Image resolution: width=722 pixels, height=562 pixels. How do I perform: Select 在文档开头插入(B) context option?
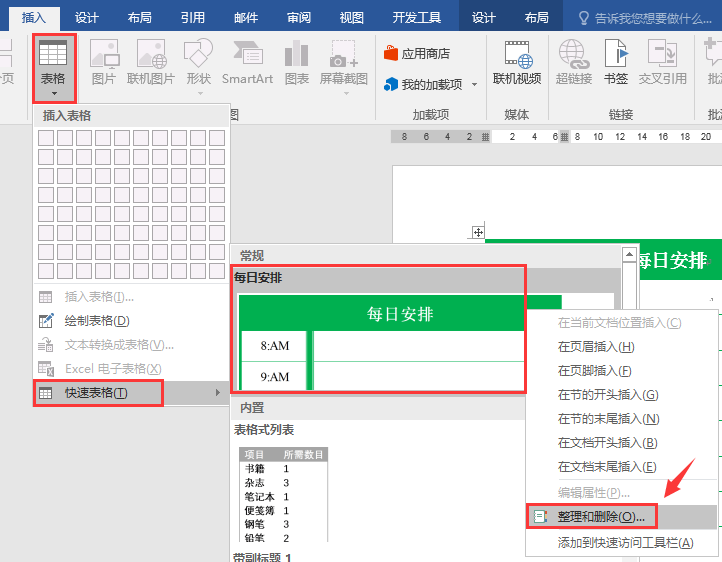tap(622, 442)
